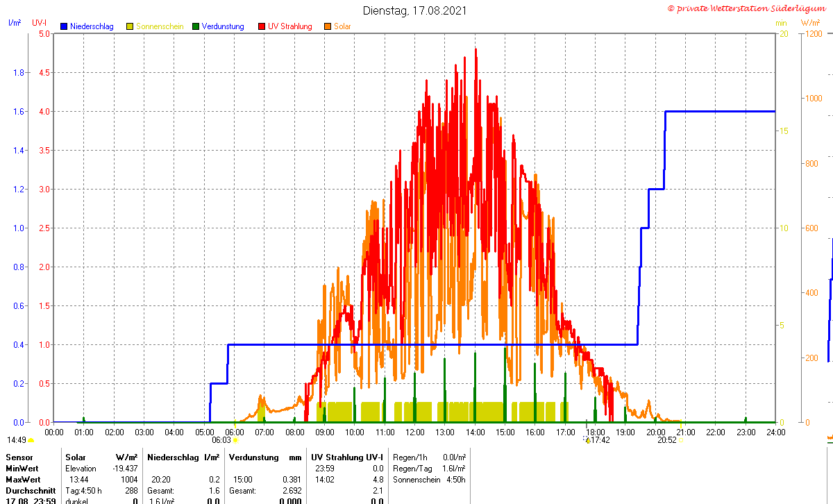Click the yellow sun icon beside 14:49
Viewport: 833px width, 504px height.
pos(31,440)
